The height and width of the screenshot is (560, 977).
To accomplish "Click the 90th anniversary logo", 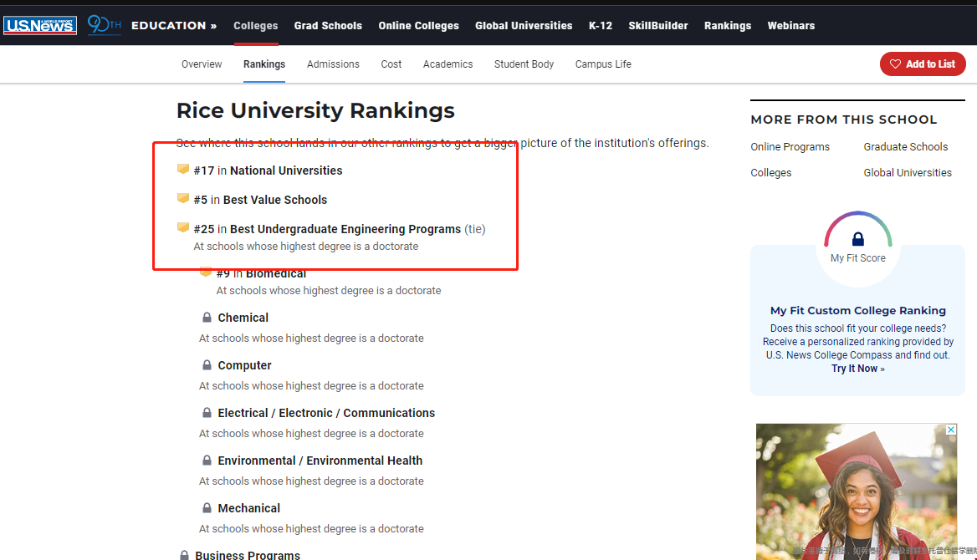I will coord(104,25).
